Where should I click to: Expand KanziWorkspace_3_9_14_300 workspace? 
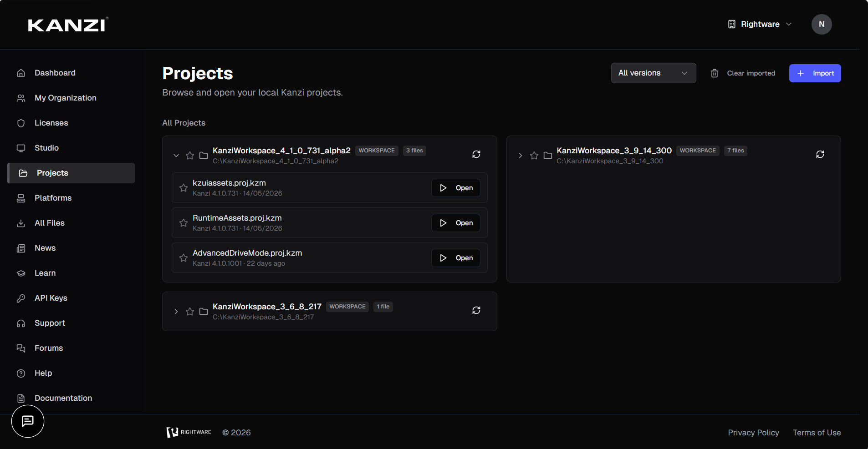pos(521,156)
